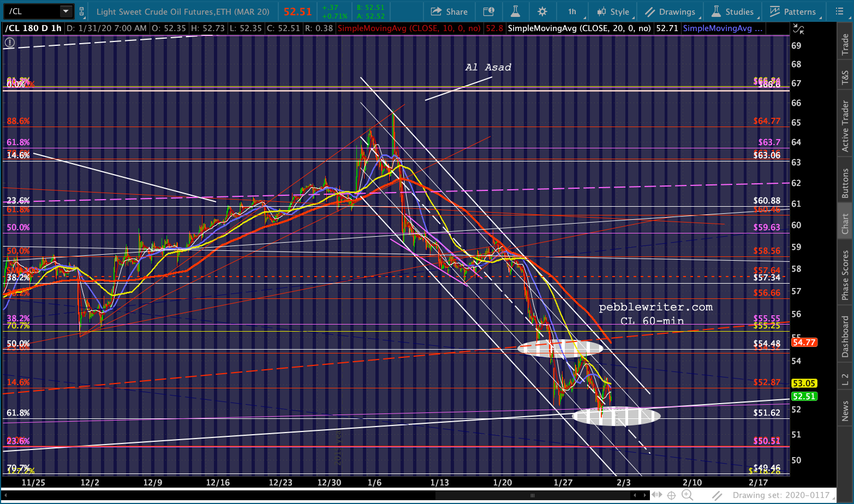The width and height of the screenshot is (854, 504).
Task: Open chart settings gear icon
Action: (x=542, y=11)
